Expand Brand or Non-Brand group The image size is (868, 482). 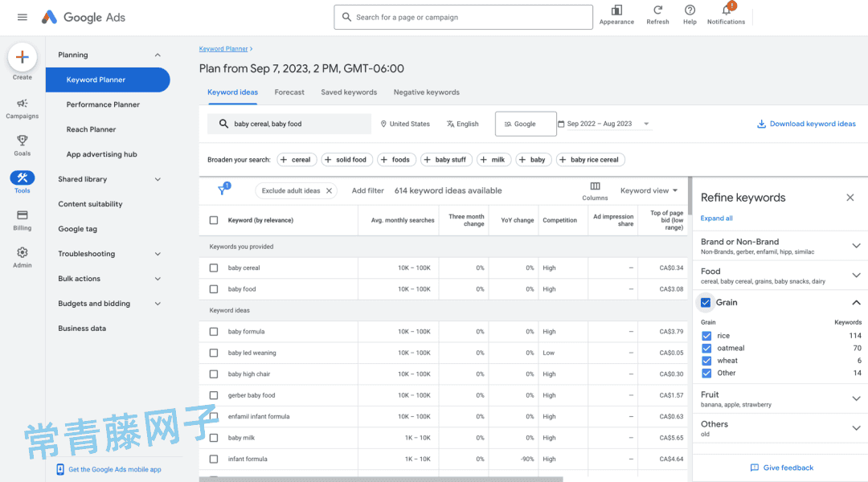[856, 246]
